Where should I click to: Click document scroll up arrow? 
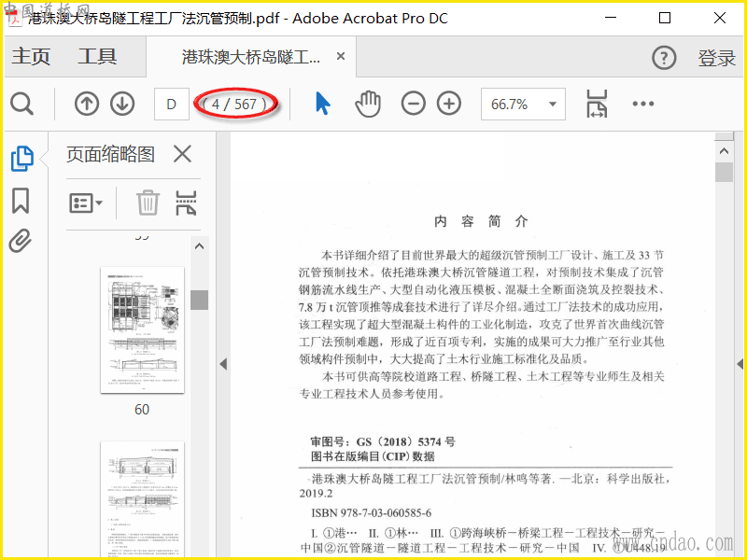click(725, 151)
